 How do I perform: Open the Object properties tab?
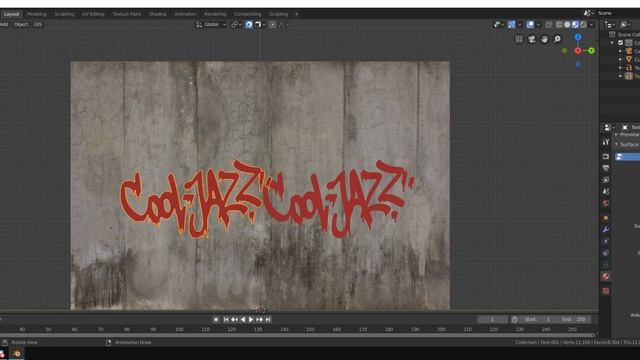pyautogui.click(x=606, y=218)
